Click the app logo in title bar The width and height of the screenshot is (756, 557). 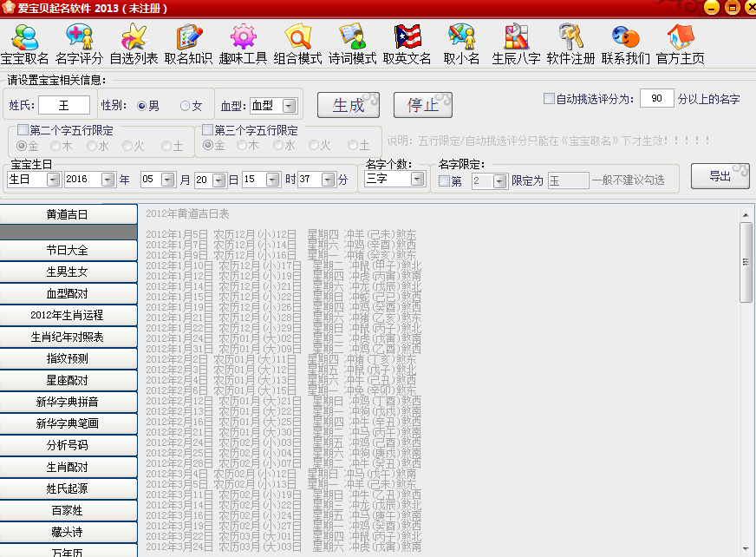8,8
